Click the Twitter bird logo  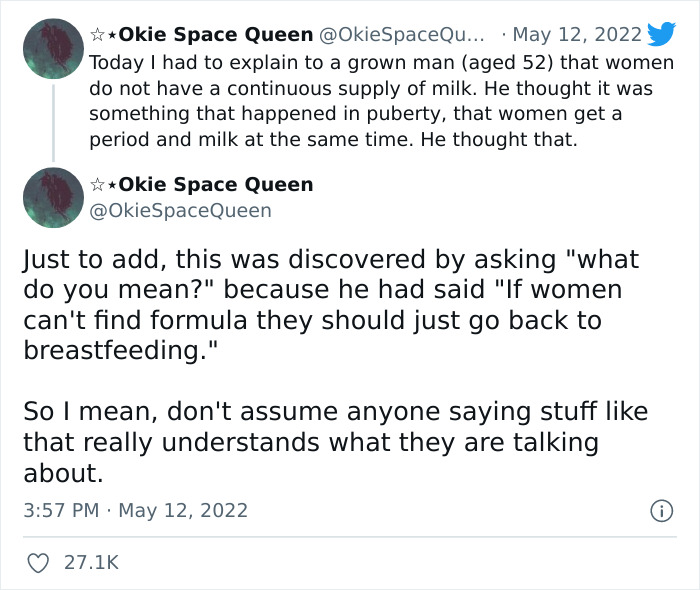661,35
